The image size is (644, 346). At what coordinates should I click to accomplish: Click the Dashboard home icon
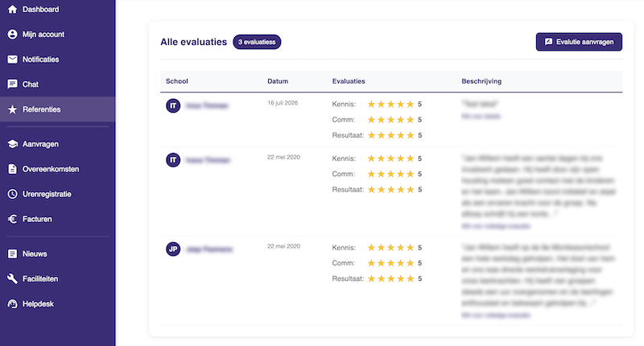12,9
